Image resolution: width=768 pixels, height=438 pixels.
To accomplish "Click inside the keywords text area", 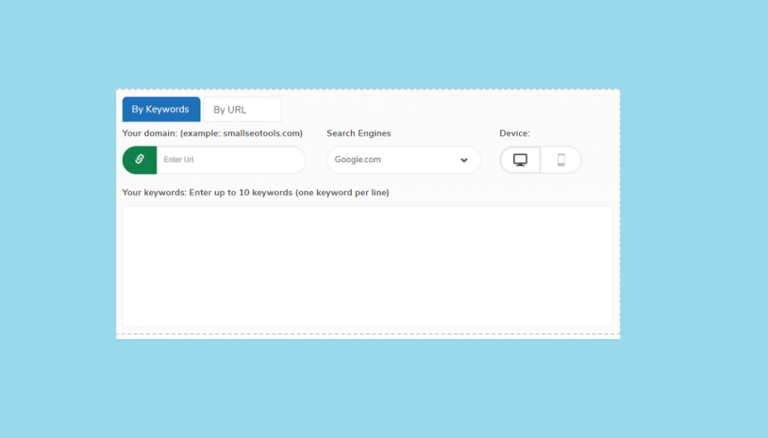I will pos(367,266).
